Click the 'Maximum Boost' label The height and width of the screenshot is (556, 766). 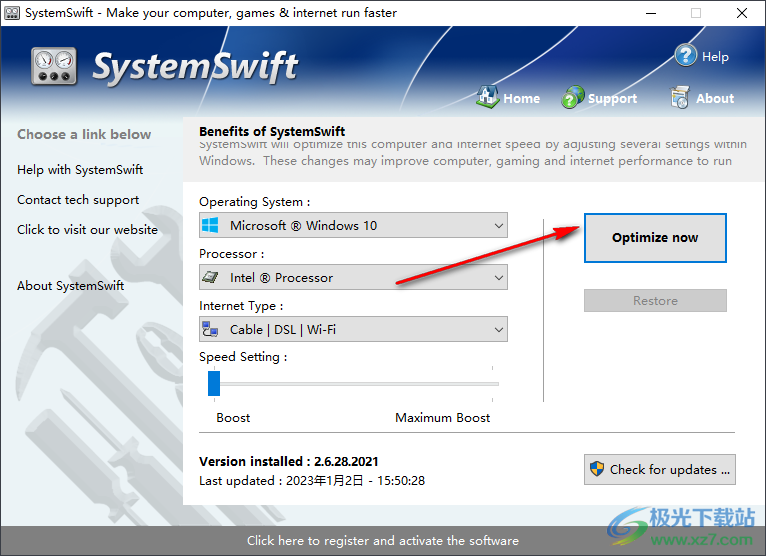click(443, 418)
